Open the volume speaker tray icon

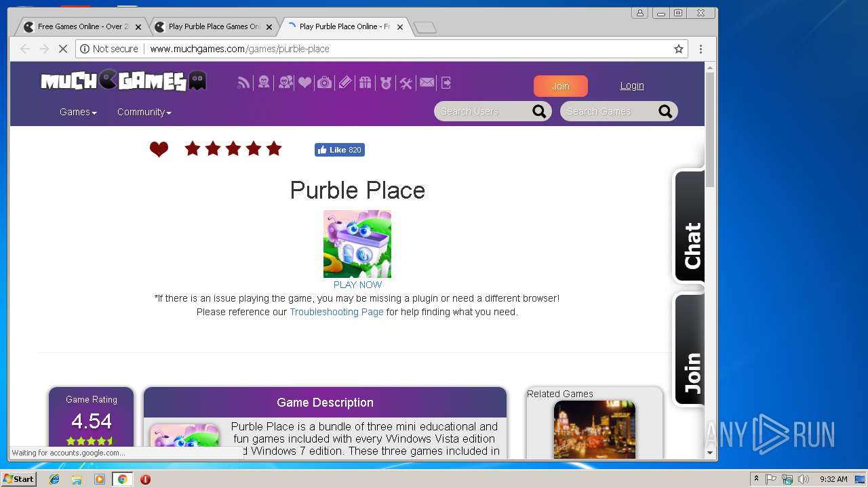(804, 479)
